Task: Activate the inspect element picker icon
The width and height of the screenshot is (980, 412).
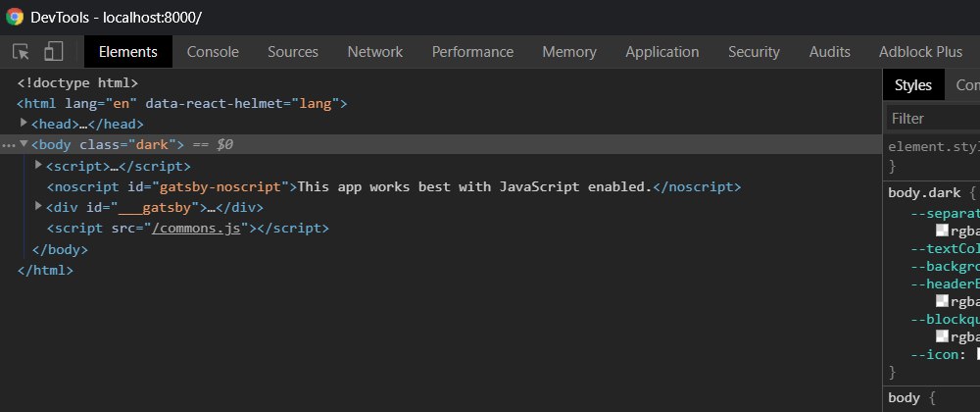Action: [x=22, y=52]
